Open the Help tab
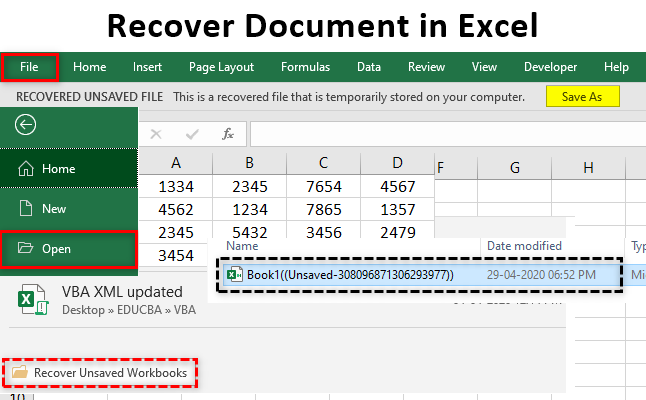Viewport: 646px width, 400px height. 616,67
